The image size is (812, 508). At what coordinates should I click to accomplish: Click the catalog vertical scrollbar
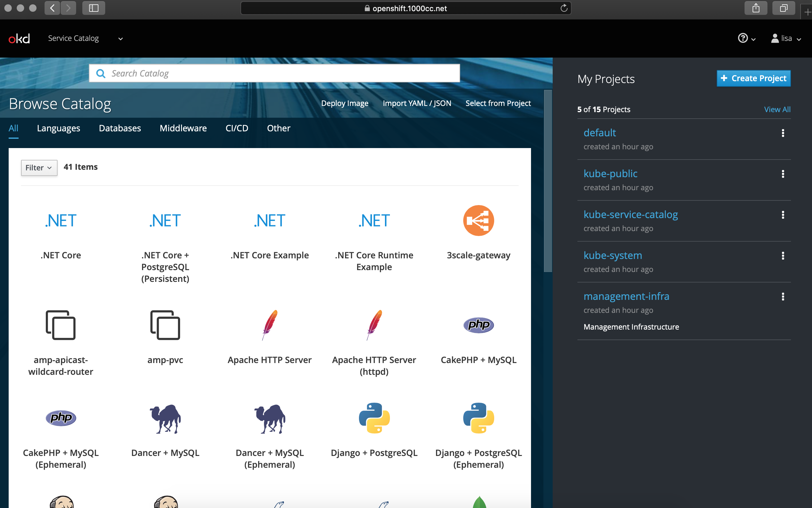click(x=548, y=181)
